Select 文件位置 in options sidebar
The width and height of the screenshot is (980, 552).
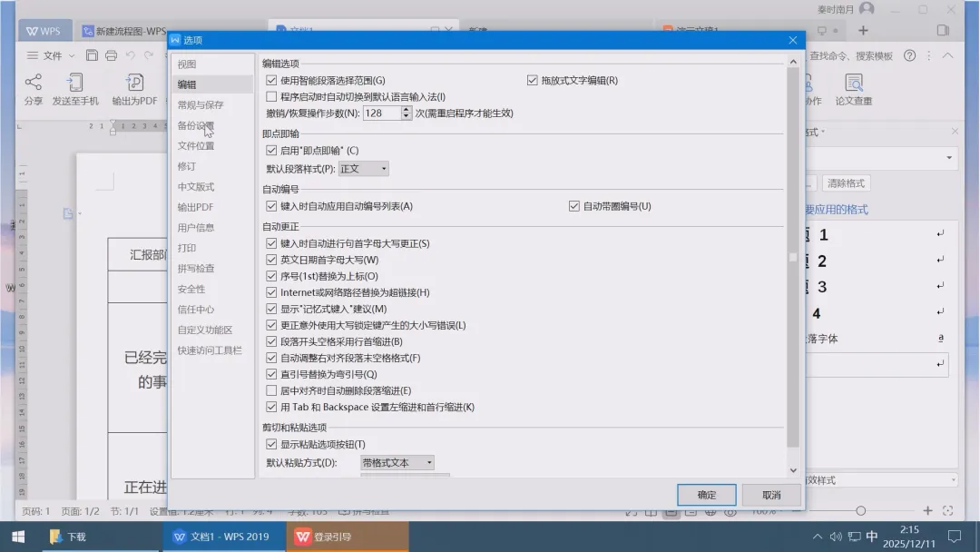click(x=196, y=145)
